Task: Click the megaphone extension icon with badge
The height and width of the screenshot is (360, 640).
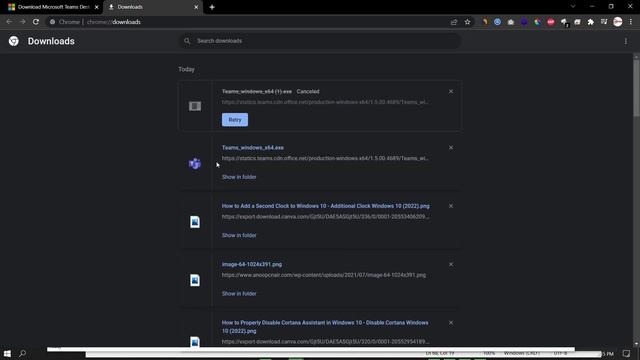Action: pyautogui.click(x=564, y=22)
